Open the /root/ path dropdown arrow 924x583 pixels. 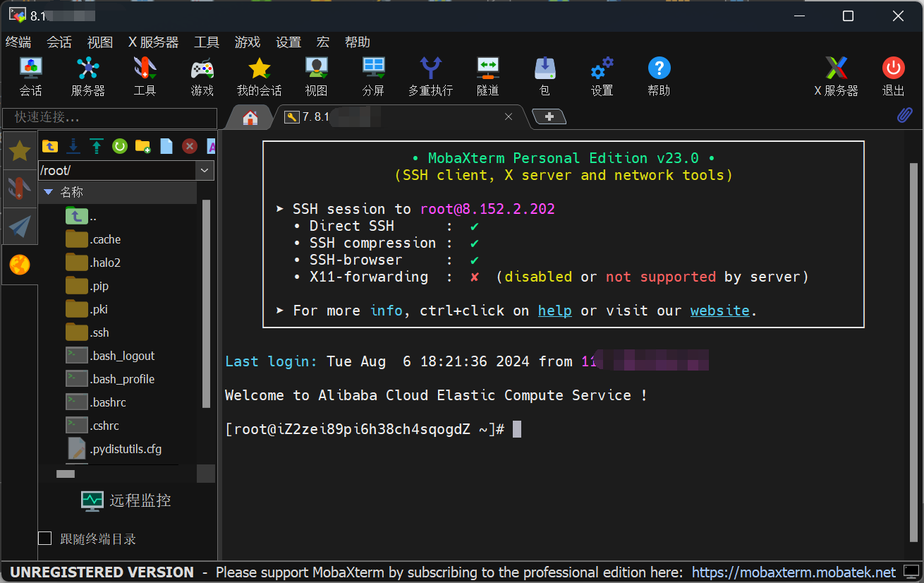click(205, 170)
